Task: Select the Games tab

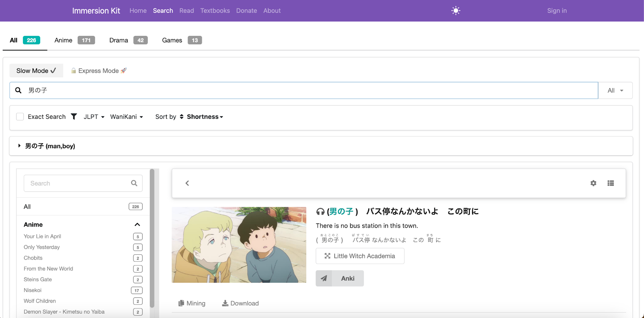Action: pos(182,40)
